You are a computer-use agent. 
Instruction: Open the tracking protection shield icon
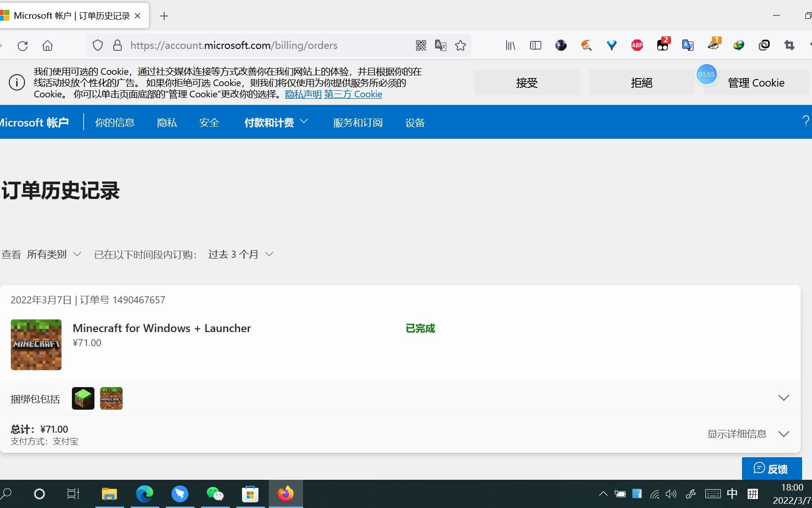click(98, 46)
